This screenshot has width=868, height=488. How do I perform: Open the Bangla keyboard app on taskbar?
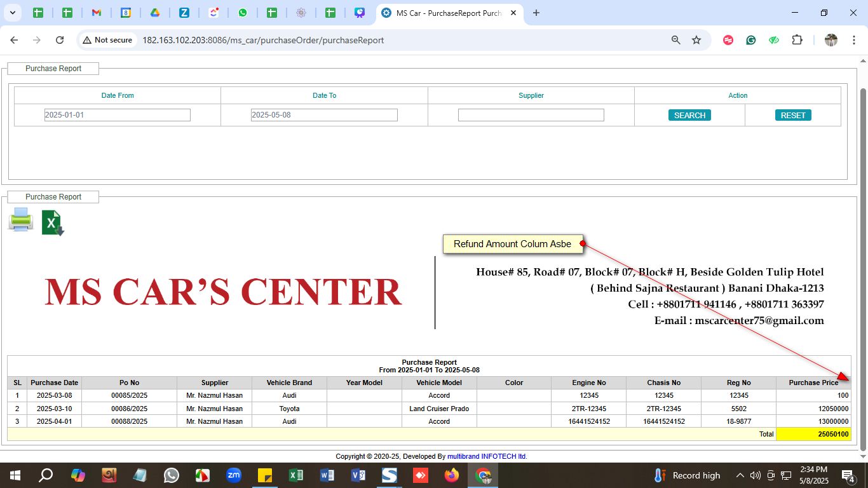point(109,475)
